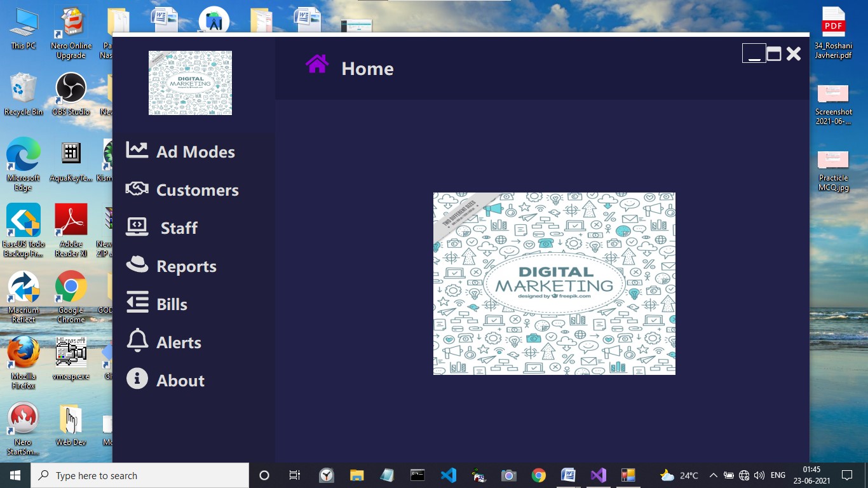Open the Bills section in the sidebar
Image resolution: width=868 pixels, height=488 pixels.
point(172,304)
